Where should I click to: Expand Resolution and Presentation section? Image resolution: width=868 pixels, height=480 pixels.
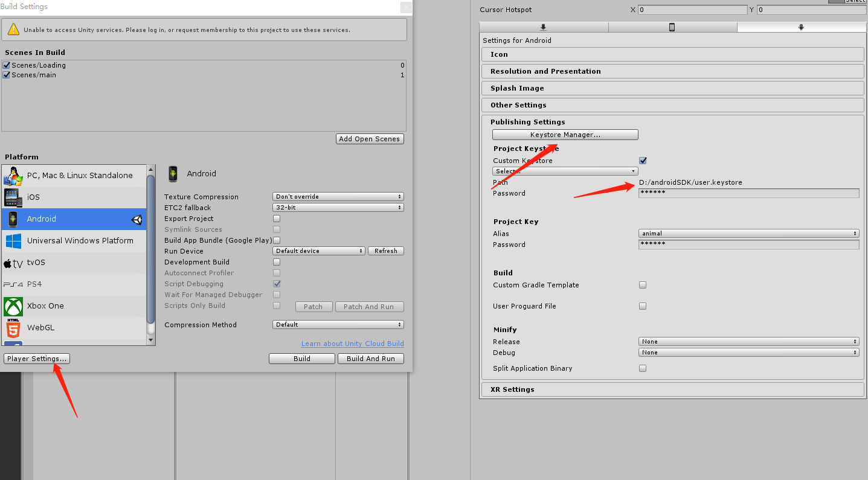tap(672, 71)
